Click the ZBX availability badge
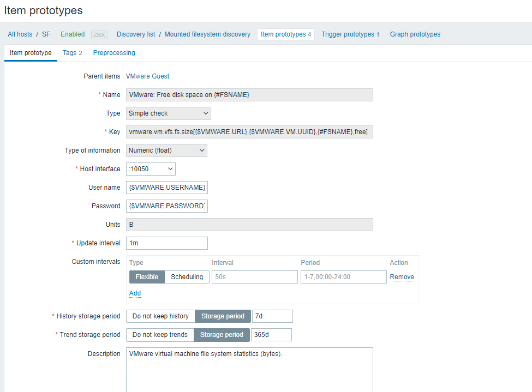Image resolution: width=532 pixels, height=392 pixels. [99, 34]
